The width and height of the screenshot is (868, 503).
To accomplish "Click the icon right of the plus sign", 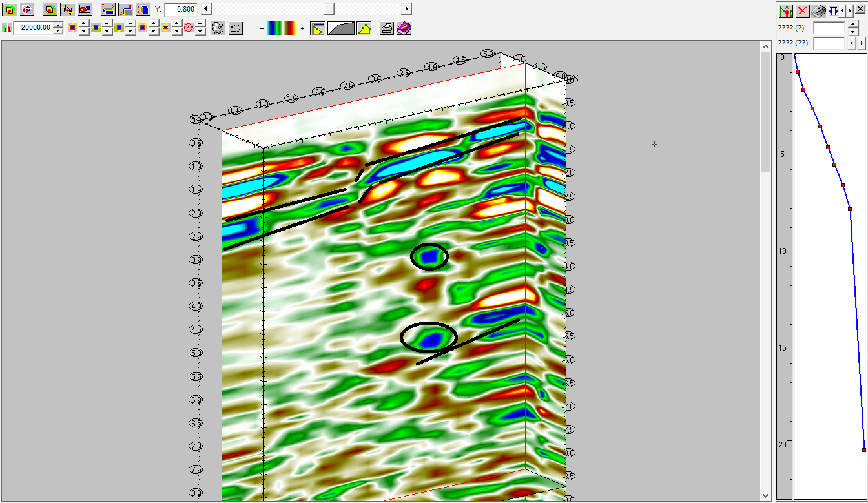I will [317, 28].
